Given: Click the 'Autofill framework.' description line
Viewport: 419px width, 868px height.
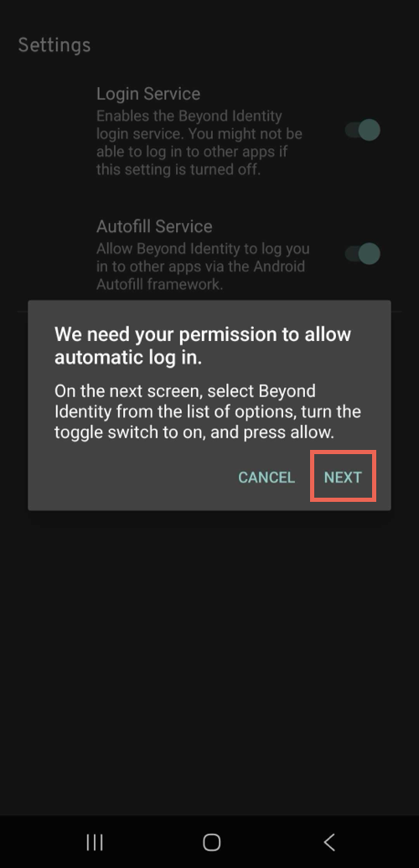Looking at the screenshot, I should click(159, 285).
